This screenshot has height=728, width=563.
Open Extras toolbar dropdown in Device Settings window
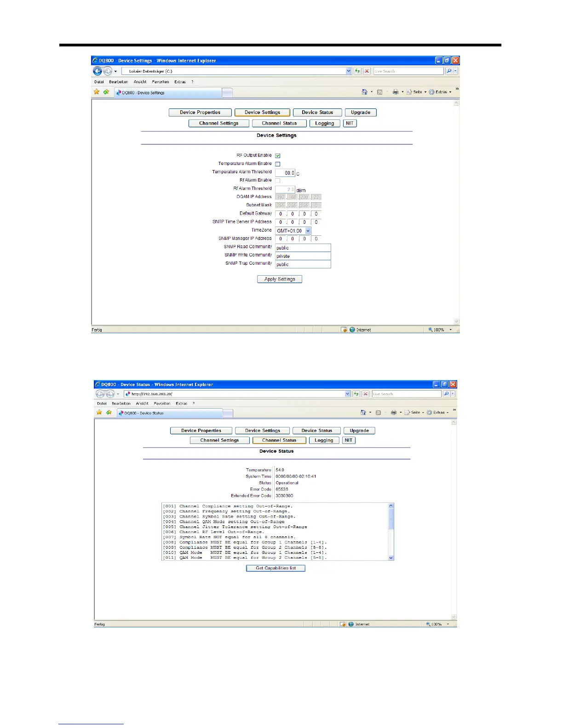click(440, 92)
